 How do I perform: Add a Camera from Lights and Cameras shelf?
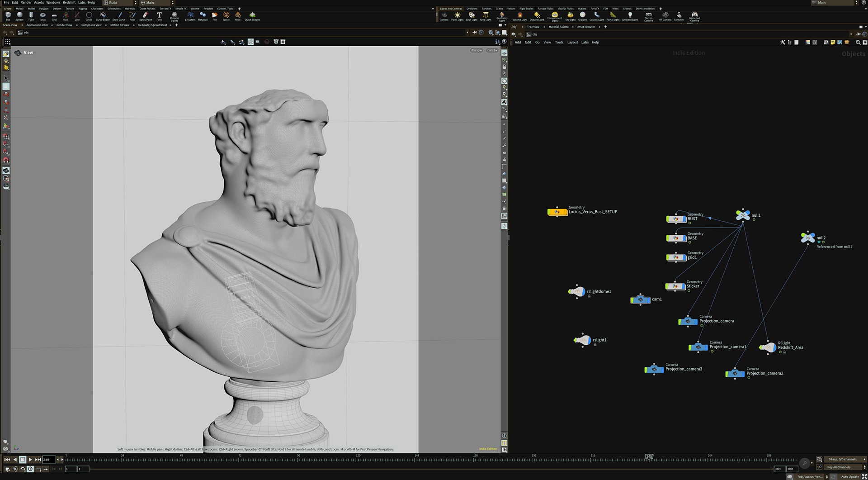(x=444, y=16)
